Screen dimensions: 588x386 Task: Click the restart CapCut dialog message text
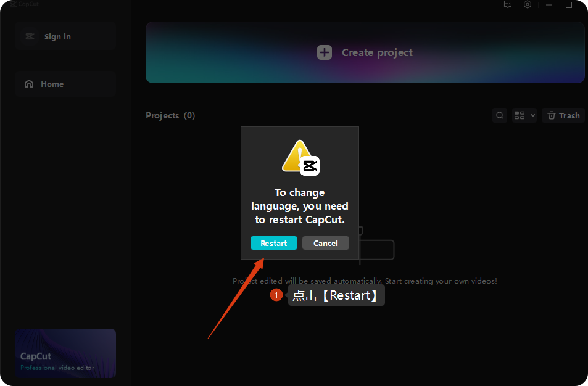300,206
